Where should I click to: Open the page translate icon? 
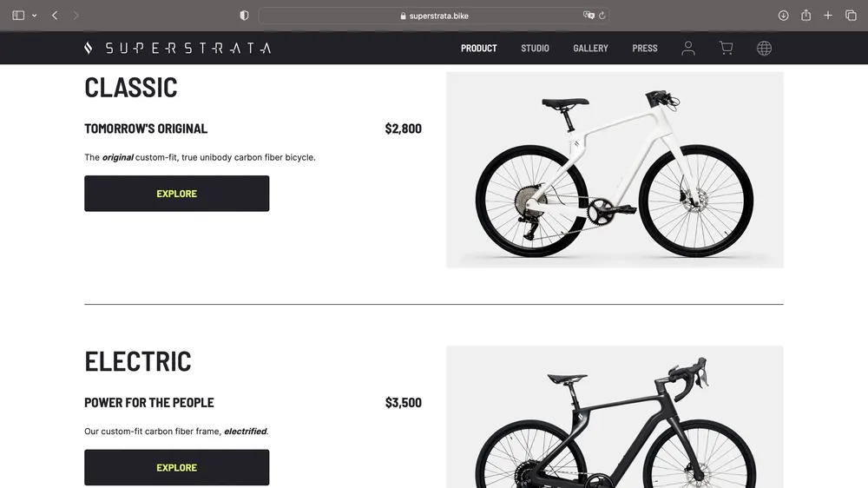coord(589,16)
